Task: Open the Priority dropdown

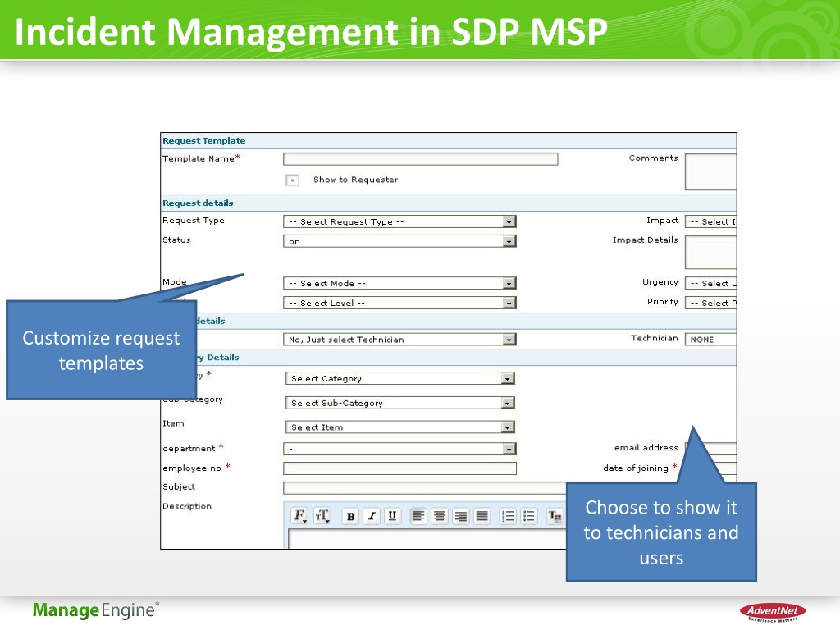Action: pos(711,303)
